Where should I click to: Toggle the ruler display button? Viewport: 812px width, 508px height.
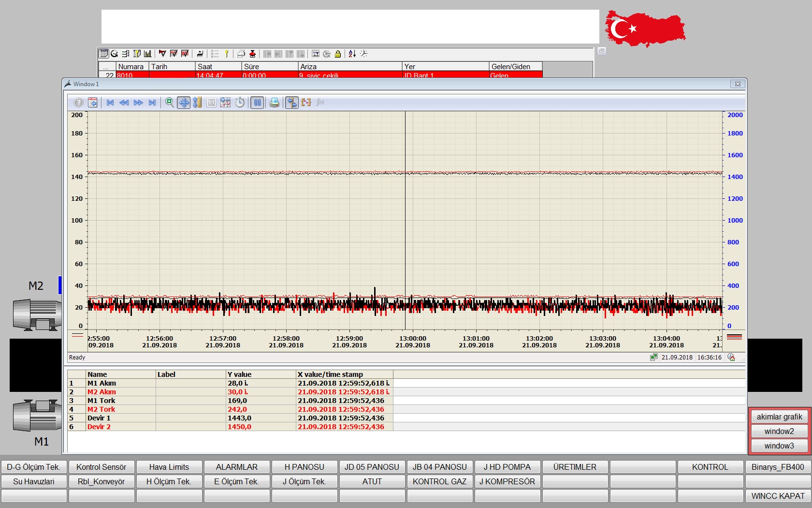click(x=291, y=103)
